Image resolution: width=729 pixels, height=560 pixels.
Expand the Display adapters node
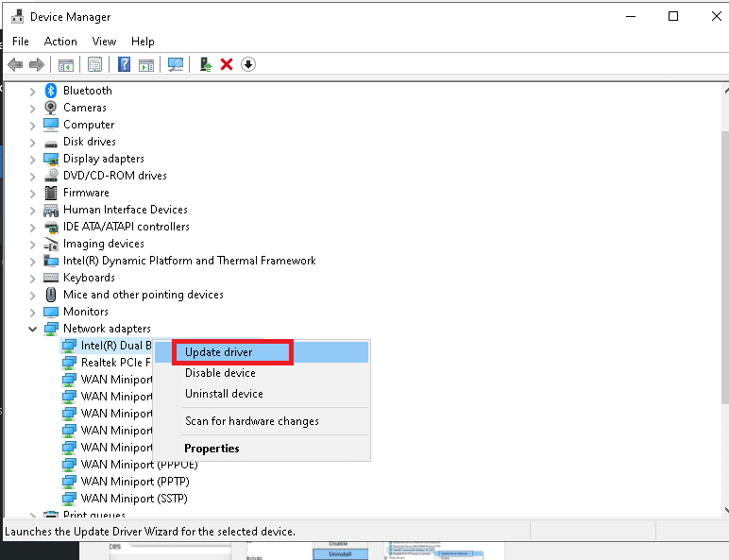33,159
